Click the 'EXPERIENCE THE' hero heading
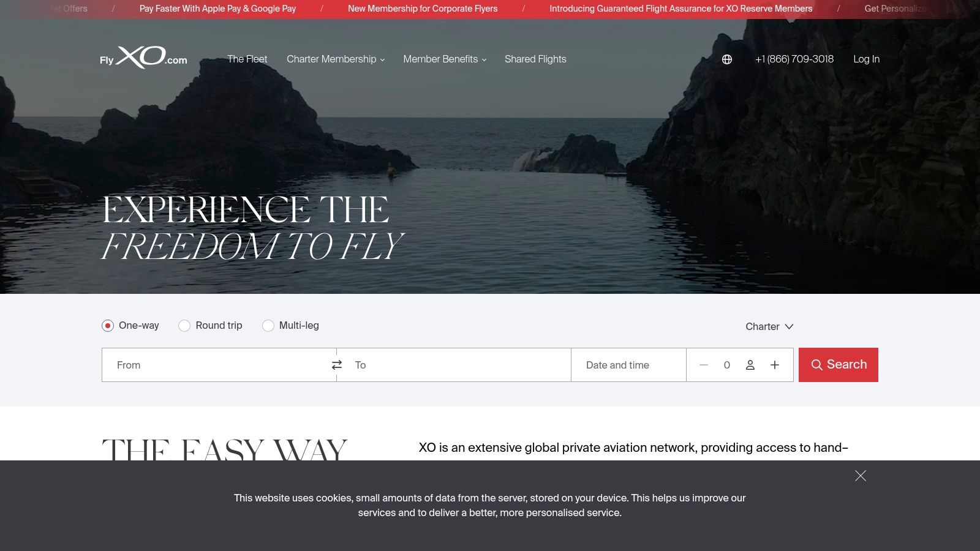 tap(246, 210)
